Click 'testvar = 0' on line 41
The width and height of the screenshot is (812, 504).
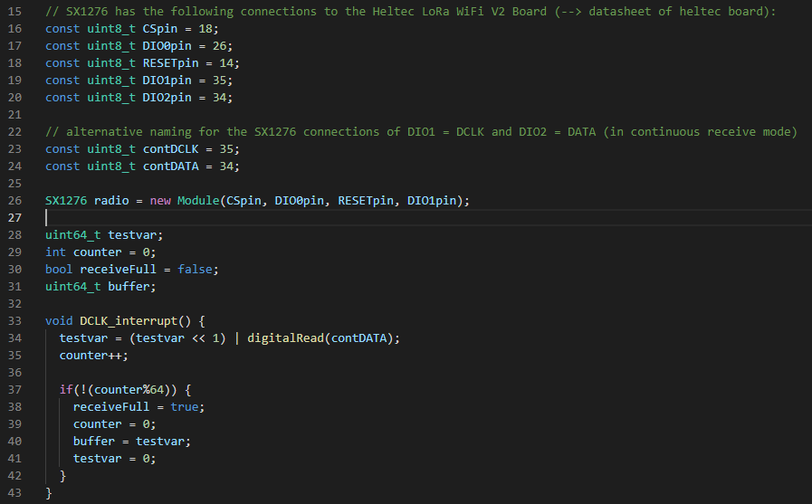tap(114, 458)
